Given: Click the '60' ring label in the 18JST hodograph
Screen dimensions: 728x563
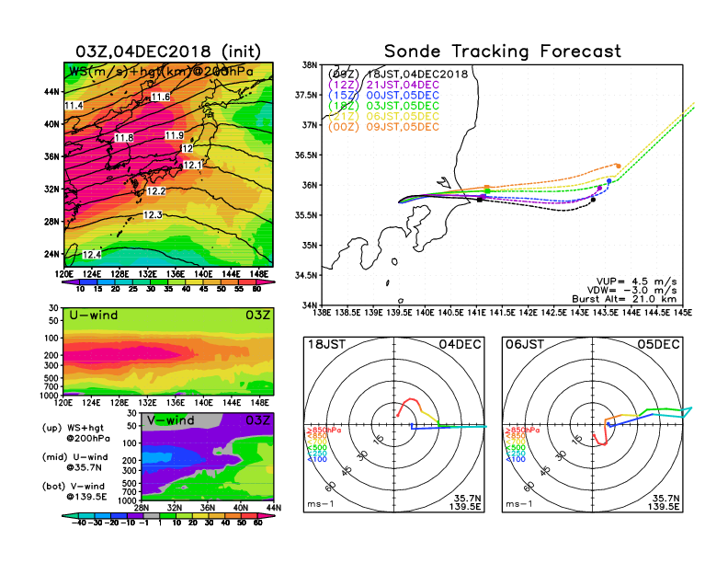Looking at the screenshot, I should coord(331,486).
